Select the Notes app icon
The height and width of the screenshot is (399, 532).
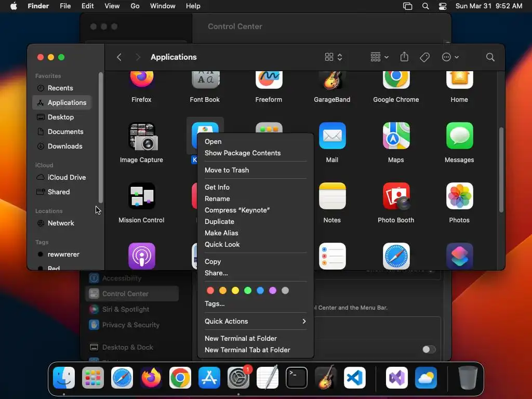(x=332, y=196)
